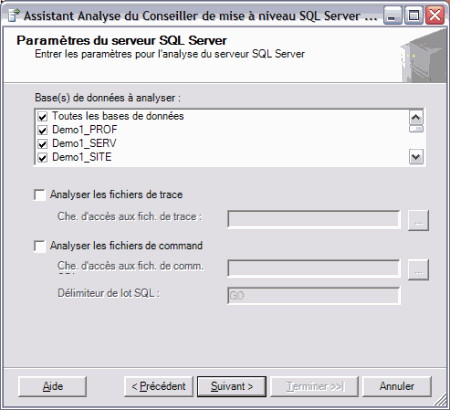Image resolution: width=450 pixels, height=410 pixels.
Task: Uncheck the Demo1_SERV database
Action: 42,144
